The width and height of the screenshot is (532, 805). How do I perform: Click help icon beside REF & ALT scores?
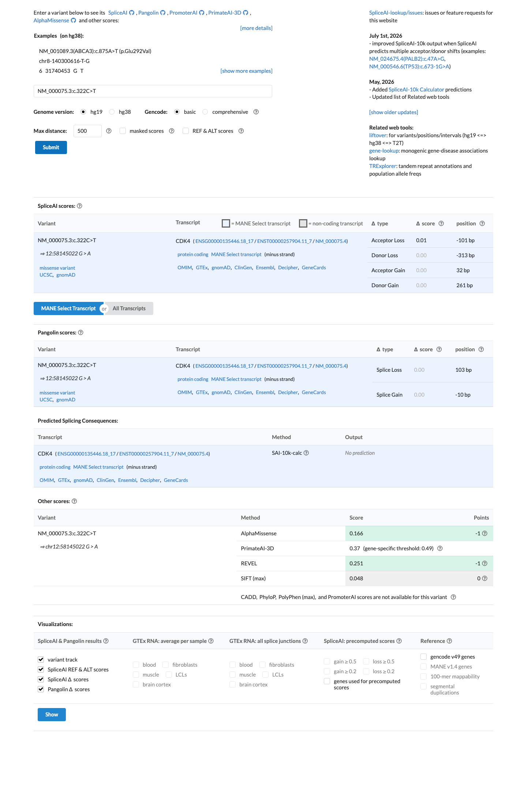[241, 131]
